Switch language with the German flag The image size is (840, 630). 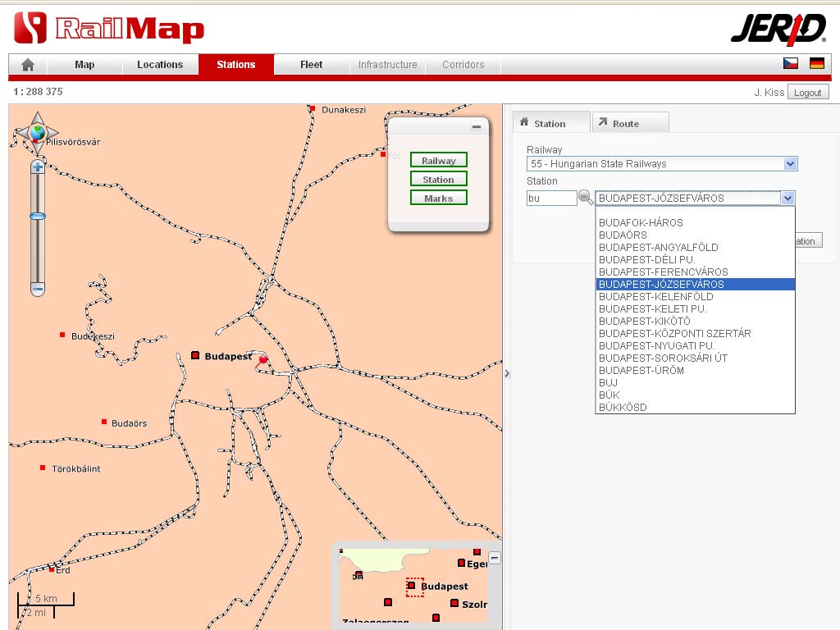point(816,63)
